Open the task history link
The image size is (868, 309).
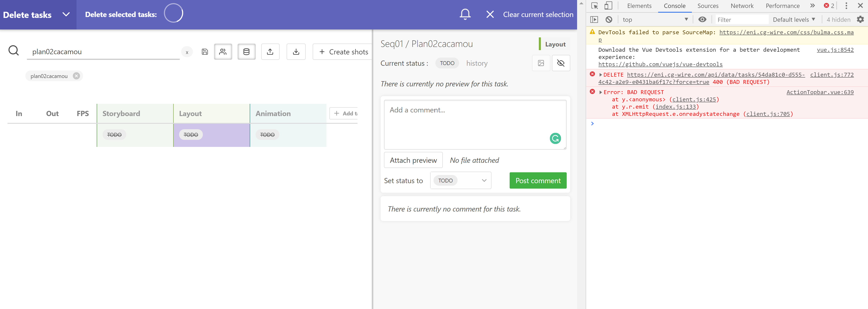(477, 63)
